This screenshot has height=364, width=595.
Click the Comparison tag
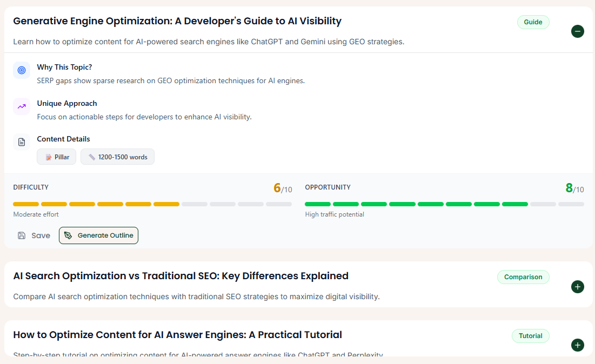tap(523, 277)
